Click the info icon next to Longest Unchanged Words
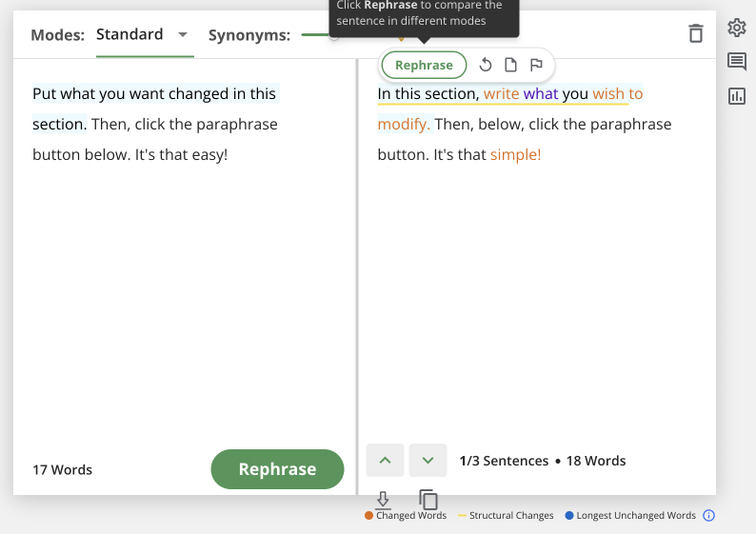This screenshot has height=534, width=756. click(x=708, y=515)
